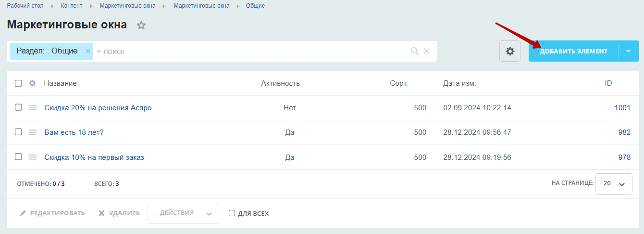Open row menu for 'Скидка 10% на первый заказ'
Screen dimensions: 644x234
point(33,157)
